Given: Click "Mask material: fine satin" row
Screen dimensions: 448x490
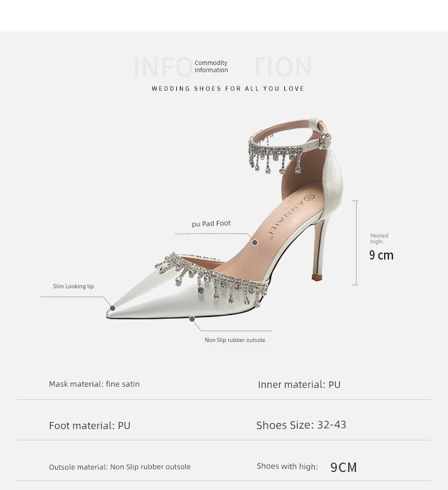Looking at the screenshot, I should pos(94,384).
